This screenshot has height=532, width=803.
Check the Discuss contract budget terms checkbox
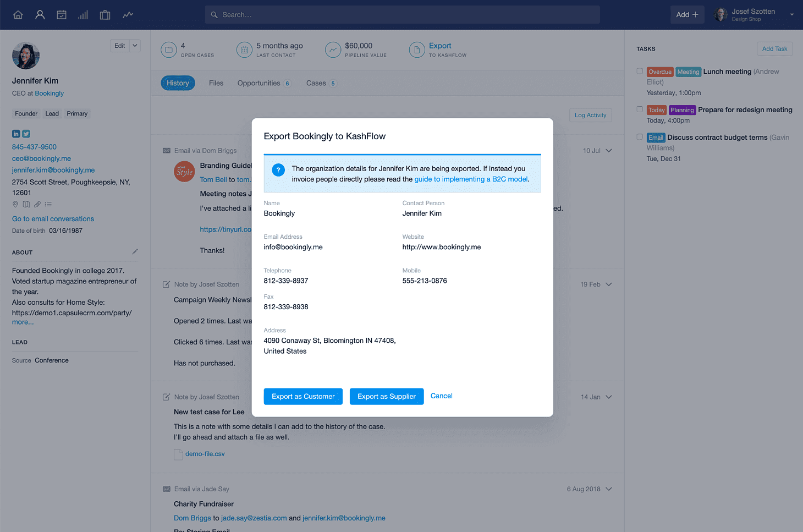640,137
